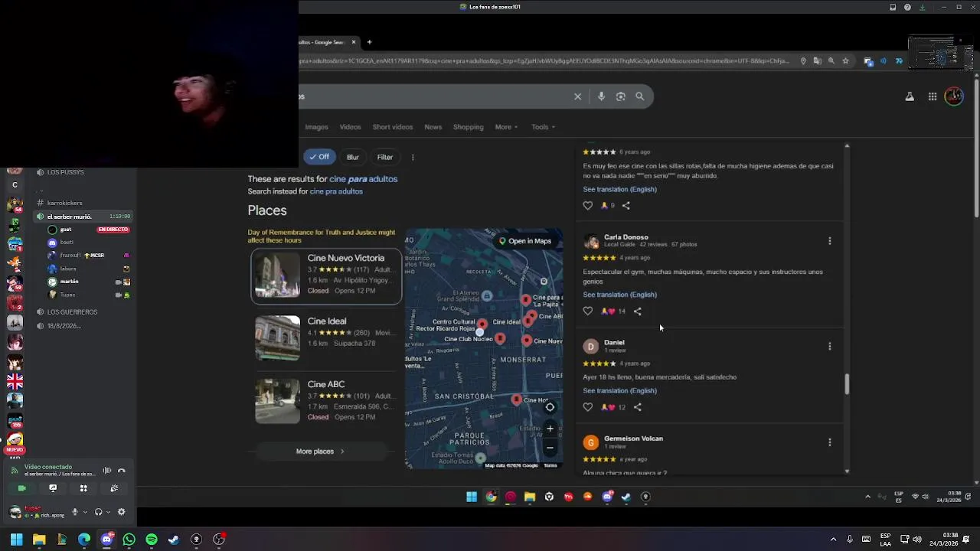Switch to Images search tab
Image resolution: width=980 pixels, height=551 pixels.
[x=316, y=127]
